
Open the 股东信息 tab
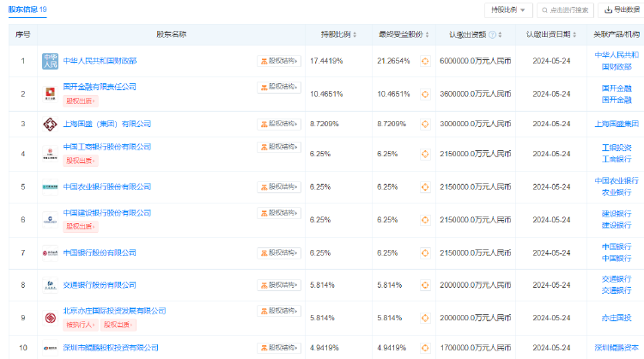click(x=27, y=9)
